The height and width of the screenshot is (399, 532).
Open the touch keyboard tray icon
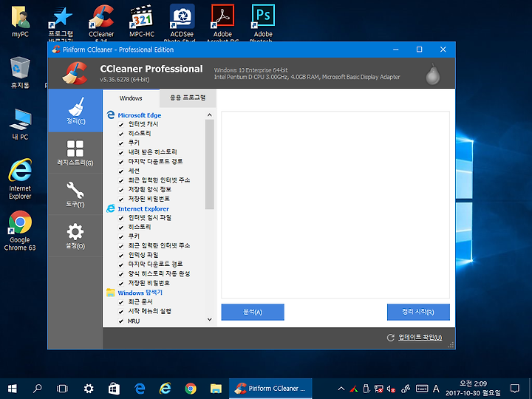tap(421, 389)
